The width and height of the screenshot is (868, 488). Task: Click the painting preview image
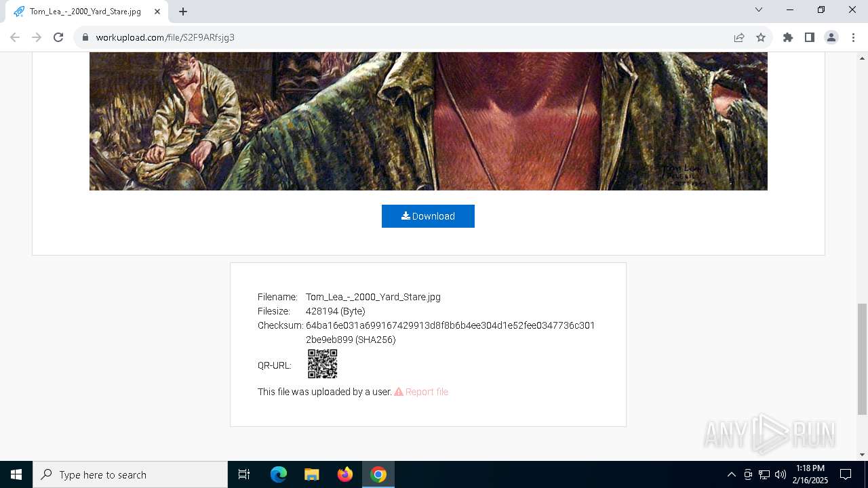tap(429, 121)
